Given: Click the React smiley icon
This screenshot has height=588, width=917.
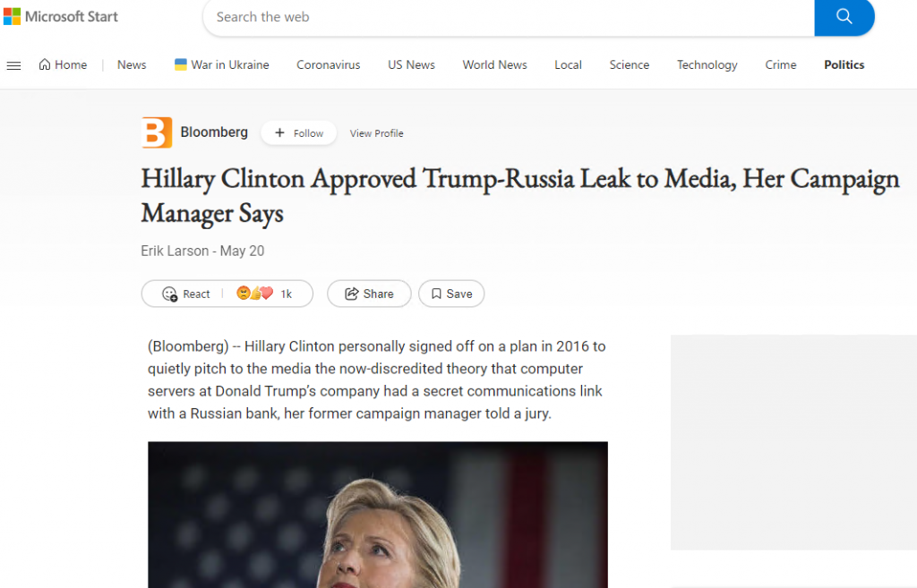Looking at the screenshot, I should 169,294.
